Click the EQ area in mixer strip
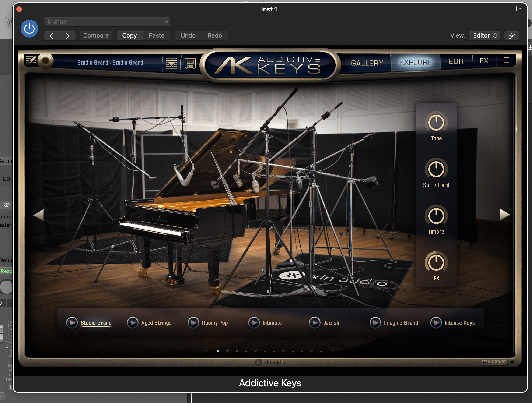532x403 pixels. tap(7, 179)
